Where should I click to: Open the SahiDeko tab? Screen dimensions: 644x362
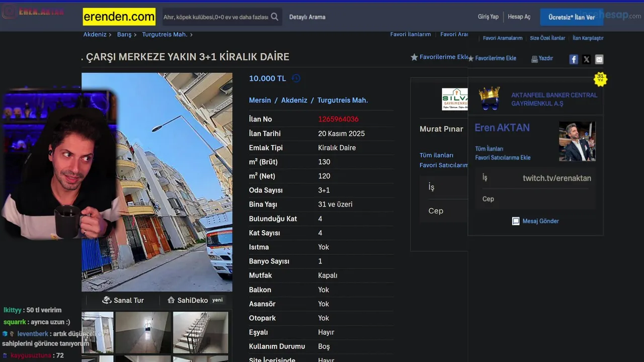(195, 300)
